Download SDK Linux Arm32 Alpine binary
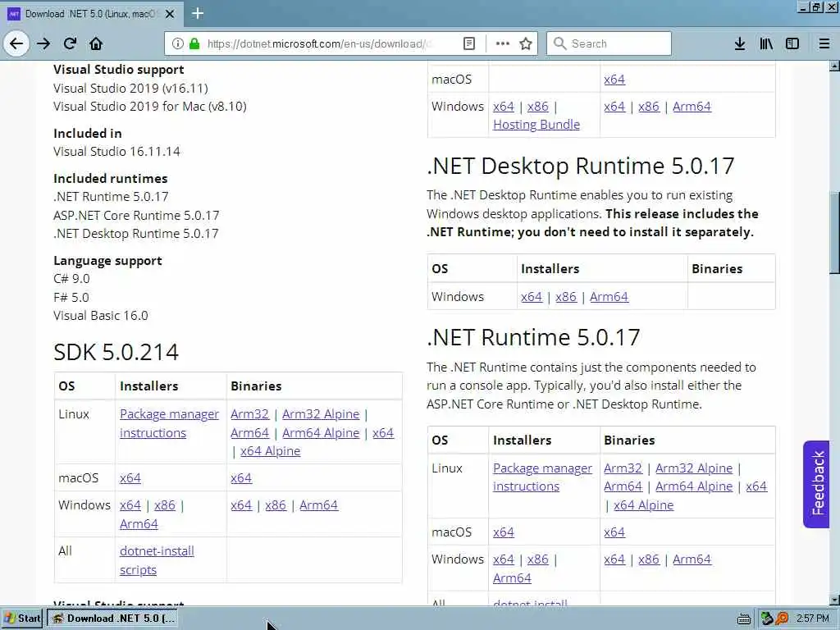The height and width of the screenshot is (630, 840). pos(321,414)
